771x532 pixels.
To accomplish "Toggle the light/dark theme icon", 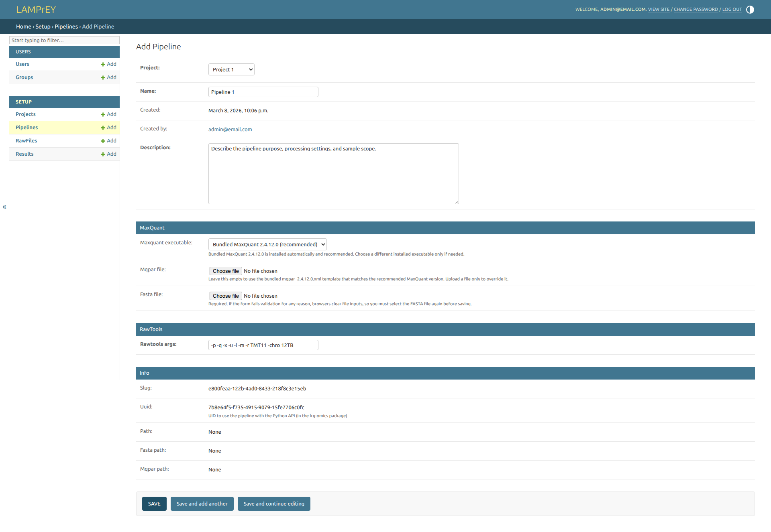I will pyautogui.click(x=750, y=10).
